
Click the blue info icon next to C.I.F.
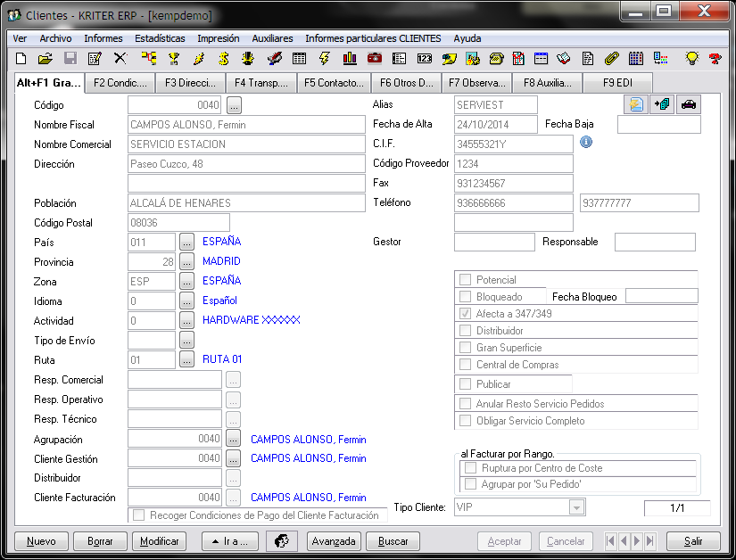tap(586, 142)
